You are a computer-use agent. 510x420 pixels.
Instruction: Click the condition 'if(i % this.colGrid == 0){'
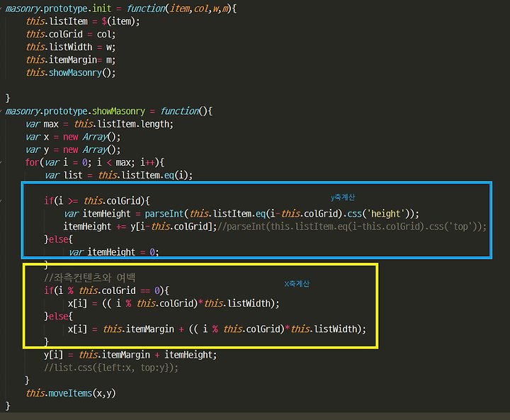(x=107, y=290)
